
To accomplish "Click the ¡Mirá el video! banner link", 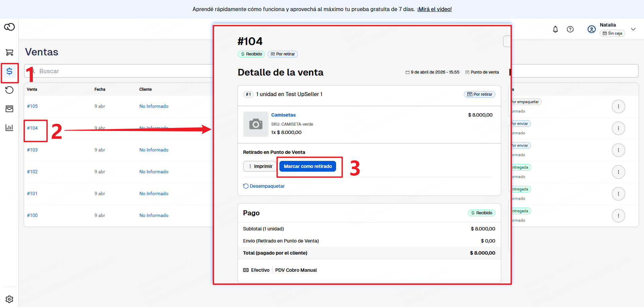I will pos(434,9).
